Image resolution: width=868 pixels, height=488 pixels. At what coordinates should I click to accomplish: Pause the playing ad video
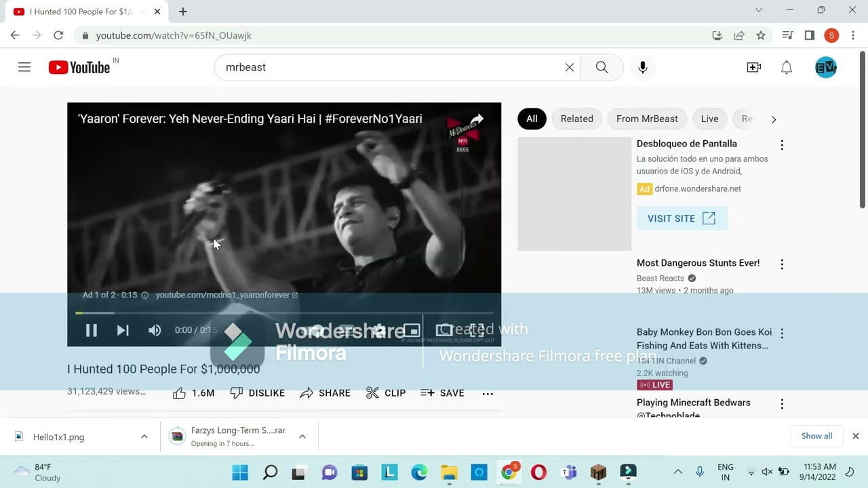coord(91,330)
